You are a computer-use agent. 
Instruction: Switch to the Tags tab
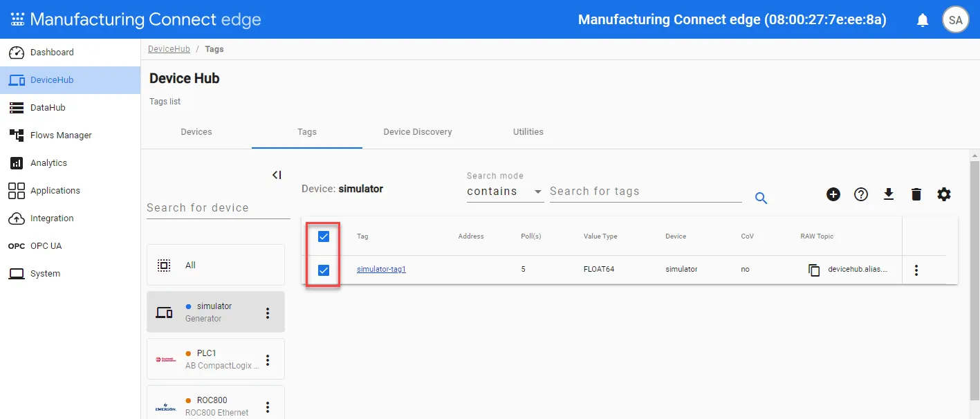pyautogui.click(x=307, y=132)
